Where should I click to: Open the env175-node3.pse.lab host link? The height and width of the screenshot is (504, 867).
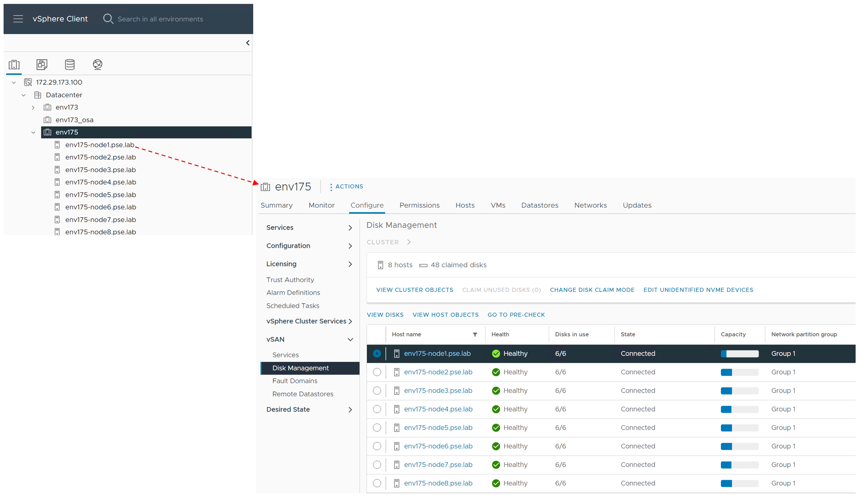[438, 391]
